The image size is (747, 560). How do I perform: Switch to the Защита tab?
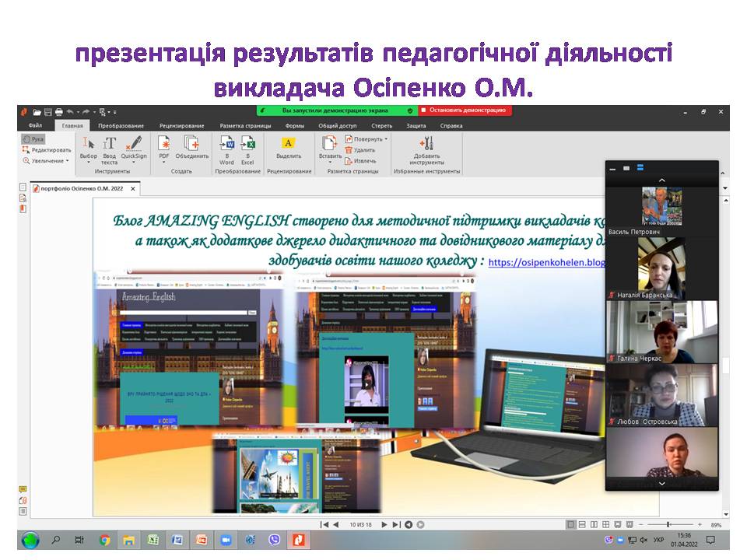tap(416, 126)
